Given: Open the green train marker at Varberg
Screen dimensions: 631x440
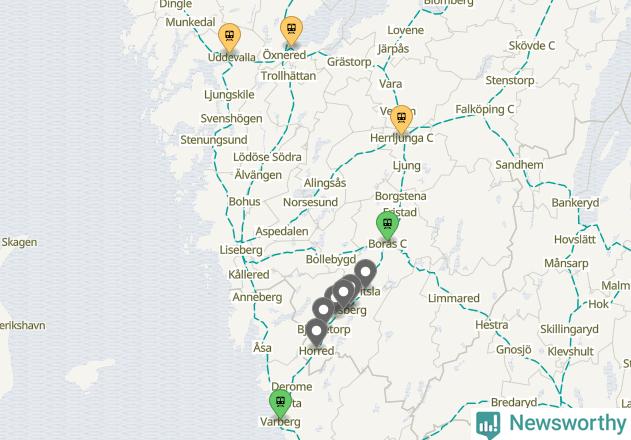Looking at the screenshot, I should [280, 403].
